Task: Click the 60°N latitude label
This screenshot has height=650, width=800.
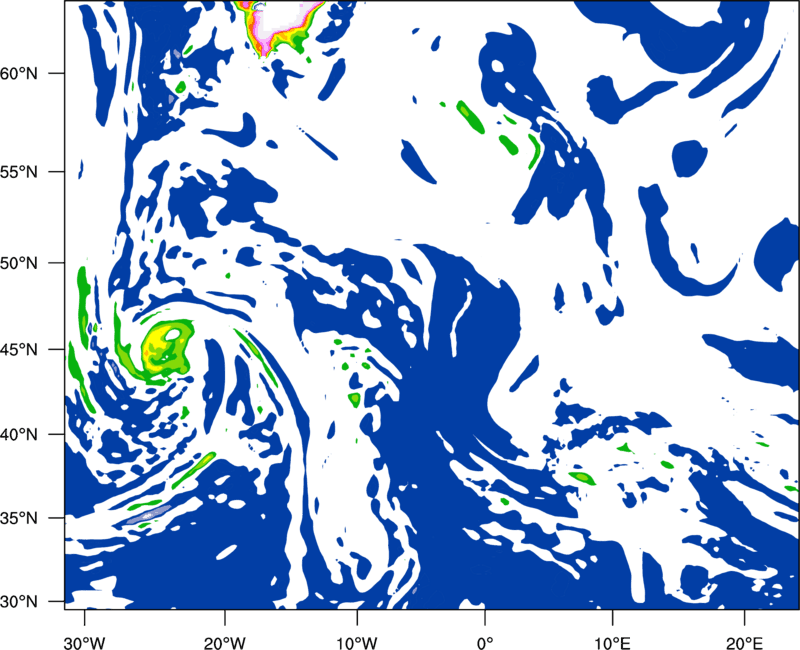Action: pyautogui.click(x=19, y=73)
